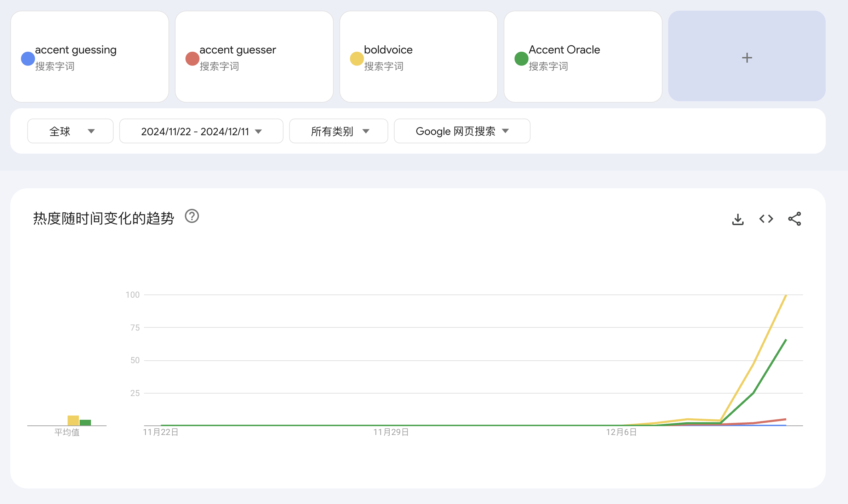848x504 pixels.
Task: Open the Google 网页搜索 search type dropdown
Action: [x=462, y=131]
